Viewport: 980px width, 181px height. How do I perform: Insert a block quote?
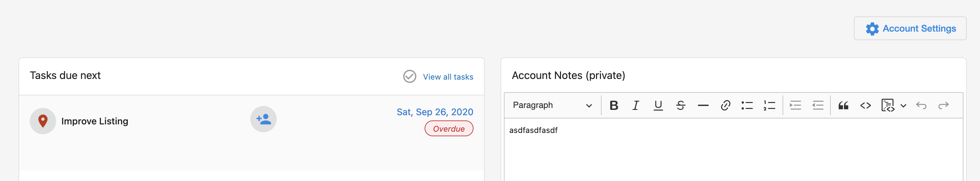coord(843,105)
